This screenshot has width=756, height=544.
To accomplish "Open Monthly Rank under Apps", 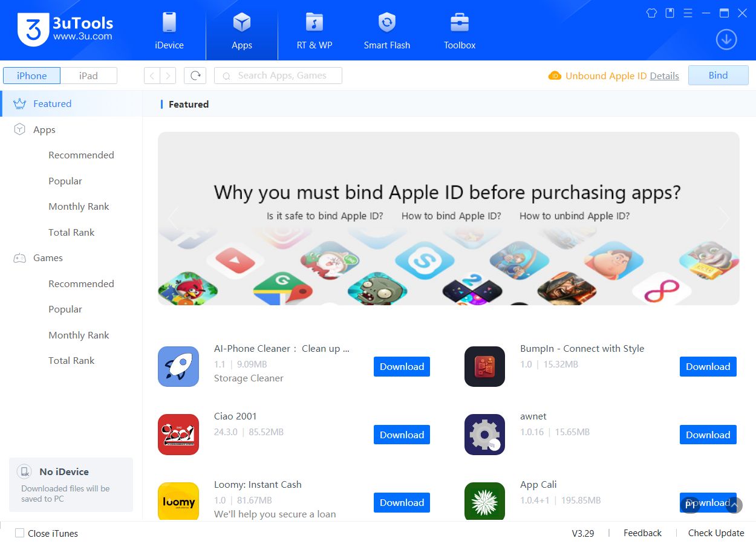I will click(x=79, y=207).
